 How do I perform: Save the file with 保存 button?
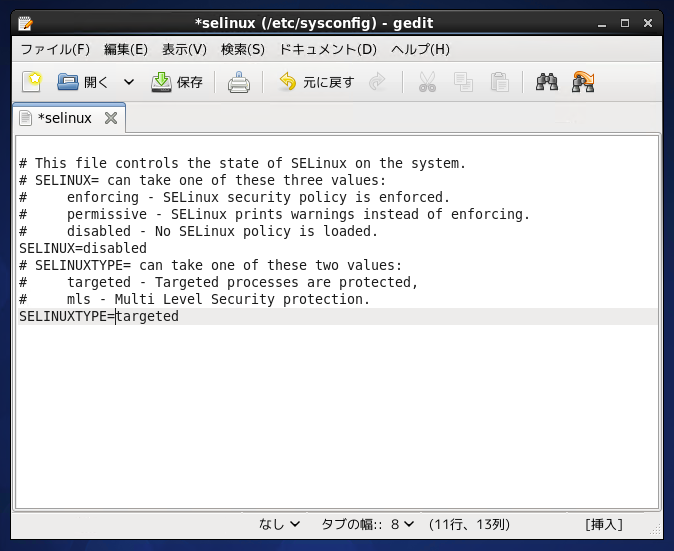tap(177, 82)
